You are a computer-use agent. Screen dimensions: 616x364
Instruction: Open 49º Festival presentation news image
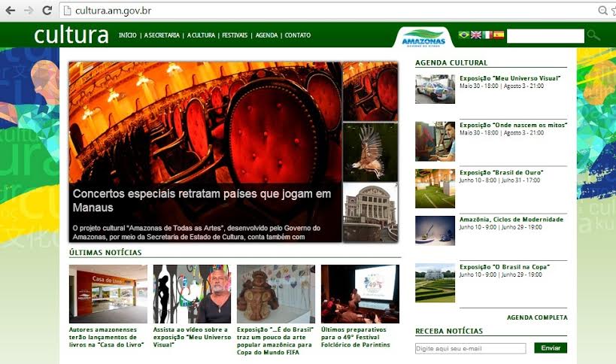360,294
